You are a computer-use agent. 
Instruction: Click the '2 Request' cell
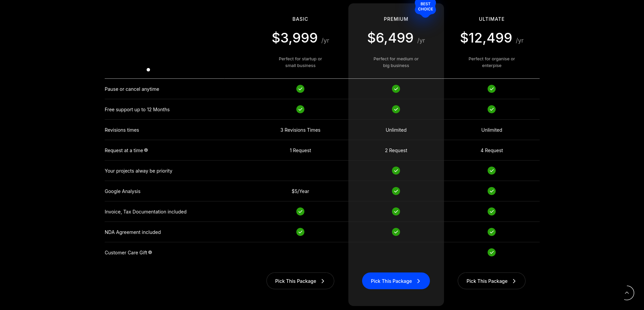[396, 150]
